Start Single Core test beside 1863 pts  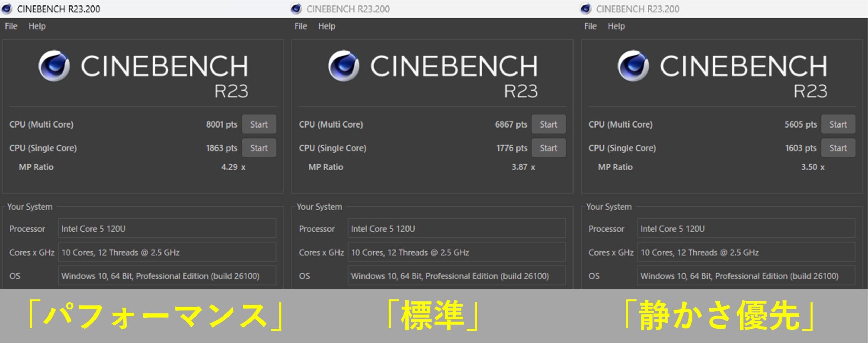259,148
